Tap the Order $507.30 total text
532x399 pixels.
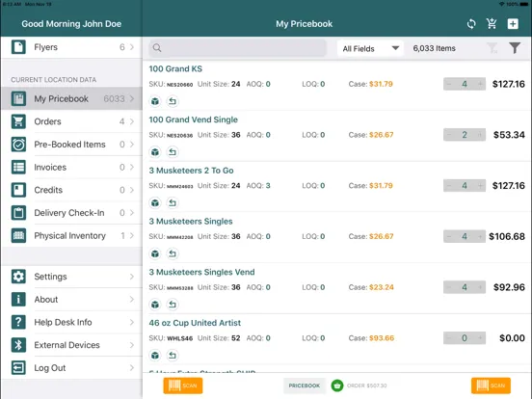pyautogui.click(x=367, y=386)
